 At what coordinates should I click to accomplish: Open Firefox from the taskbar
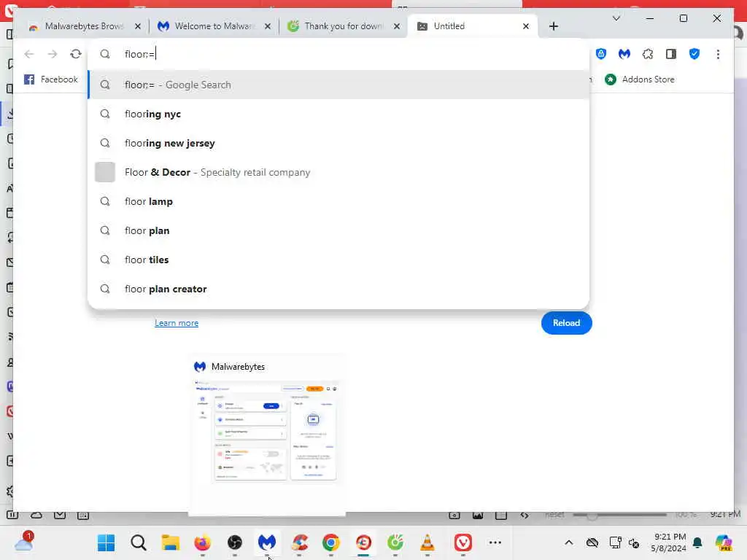pos(203,542)
